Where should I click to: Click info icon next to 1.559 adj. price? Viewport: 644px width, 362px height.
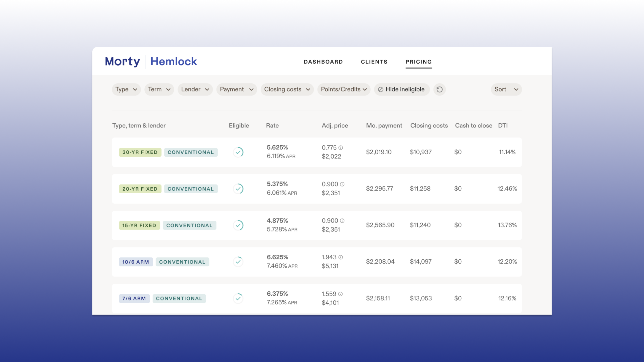[x=340, y=294]
